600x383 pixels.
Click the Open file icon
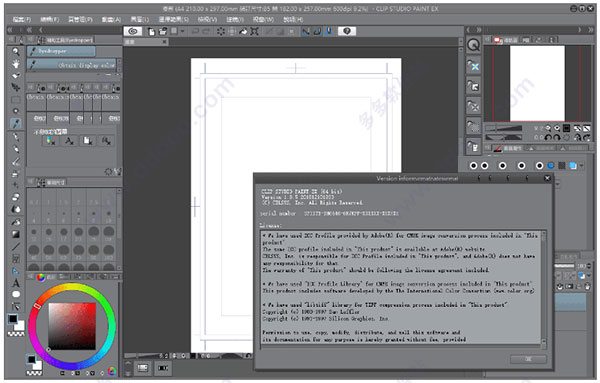[x=163, y=31]
